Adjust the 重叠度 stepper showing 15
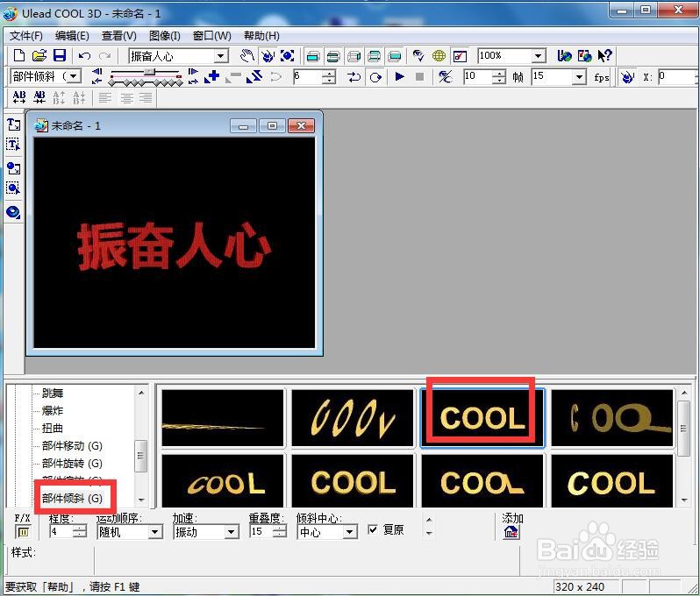Image resolution: width=700 pixels, height=596 pixels. pyautogui.click(x=280, y=532)
